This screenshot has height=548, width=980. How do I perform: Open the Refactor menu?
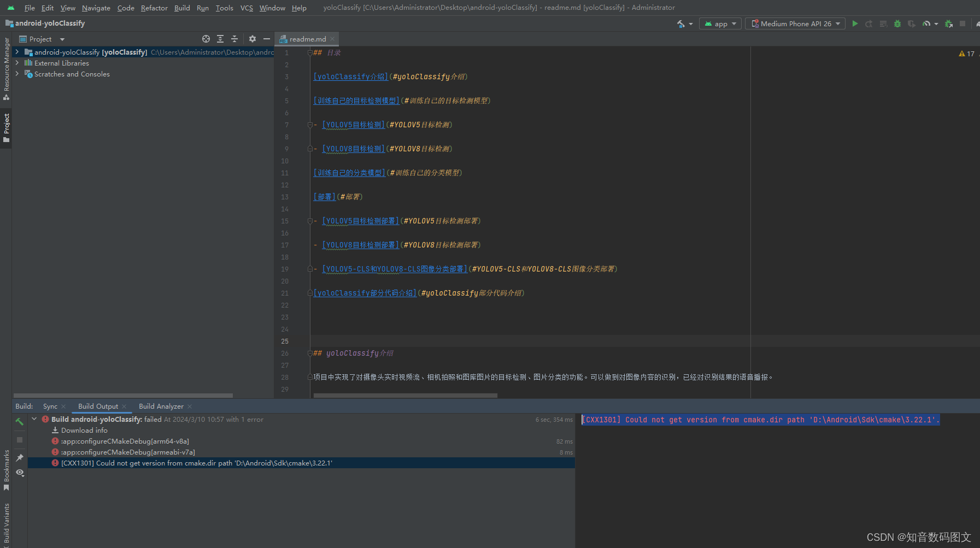[x=154, y=8]
